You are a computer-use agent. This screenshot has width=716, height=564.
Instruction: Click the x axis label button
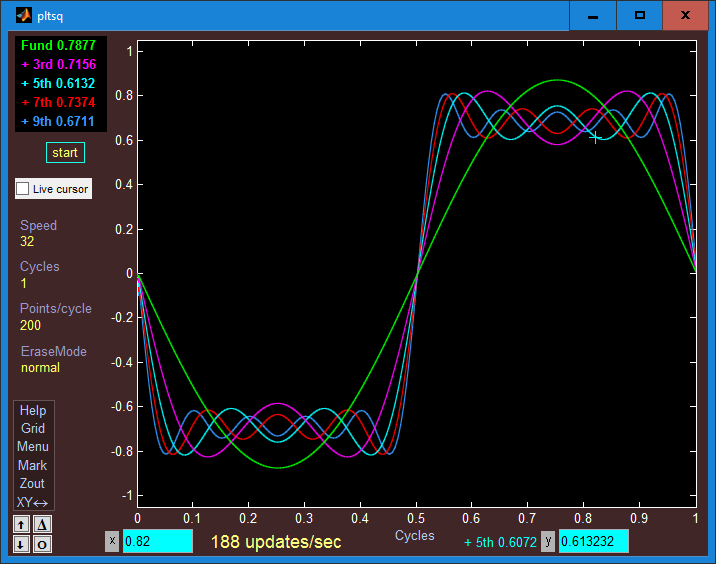click(x=112, y=541)
